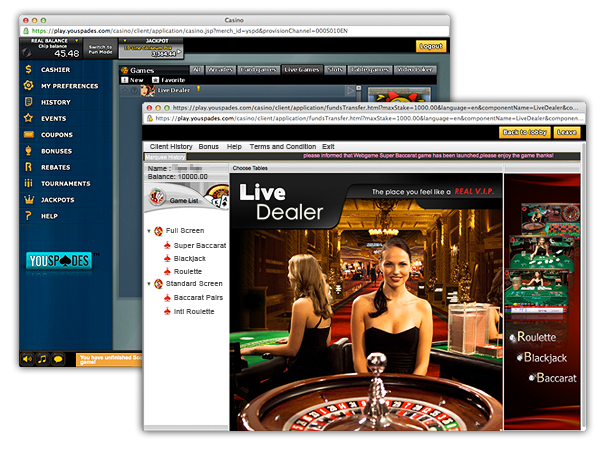Click the YouSpades logo

(x=59, y=261)
